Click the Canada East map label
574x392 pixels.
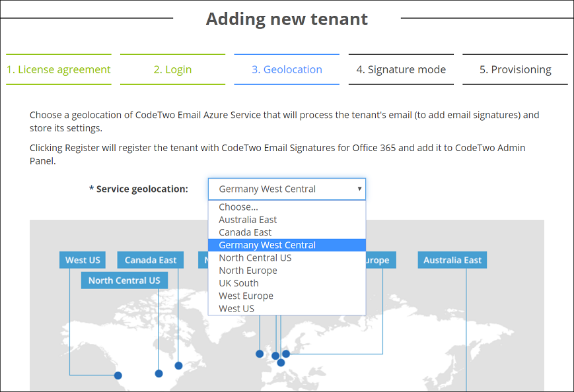point(151,260)
